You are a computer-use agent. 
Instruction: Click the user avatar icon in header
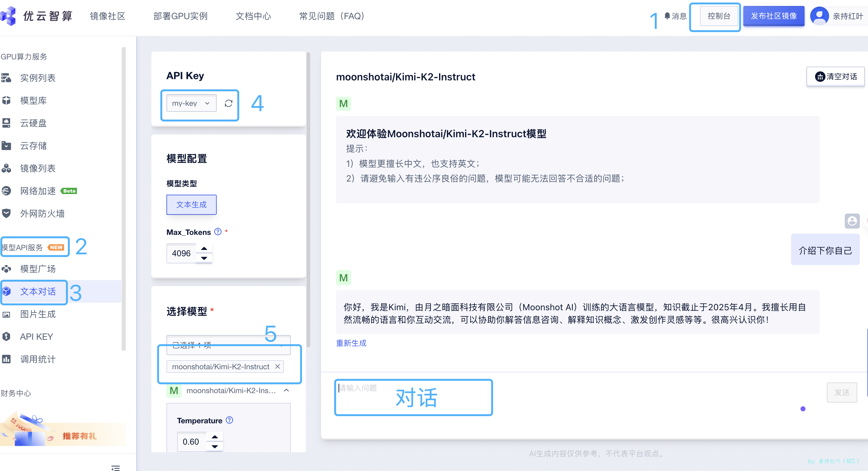(819, 16)
